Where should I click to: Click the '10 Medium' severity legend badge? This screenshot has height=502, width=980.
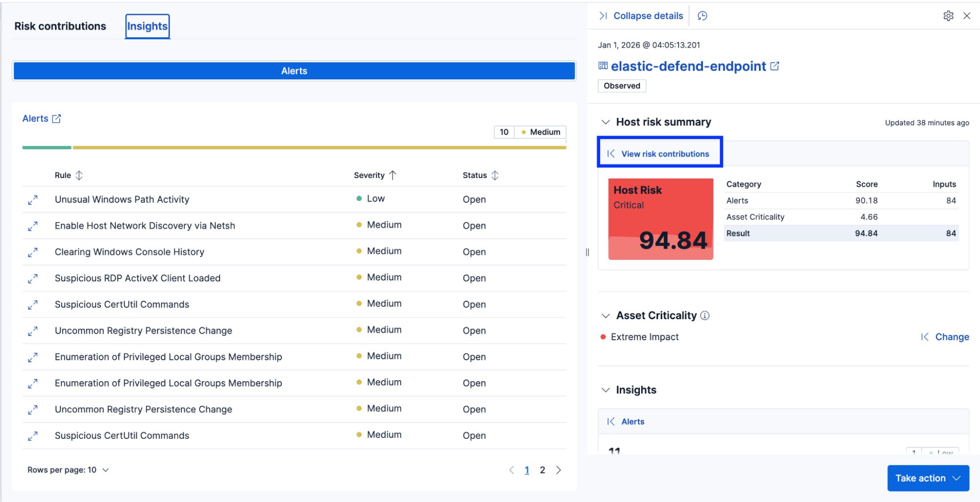coord(530,132)
